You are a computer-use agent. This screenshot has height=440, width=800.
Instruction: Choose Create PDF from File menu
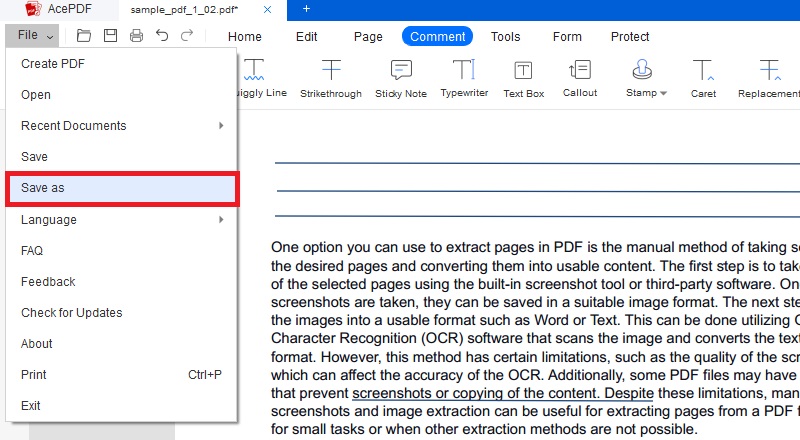(121, 64)
